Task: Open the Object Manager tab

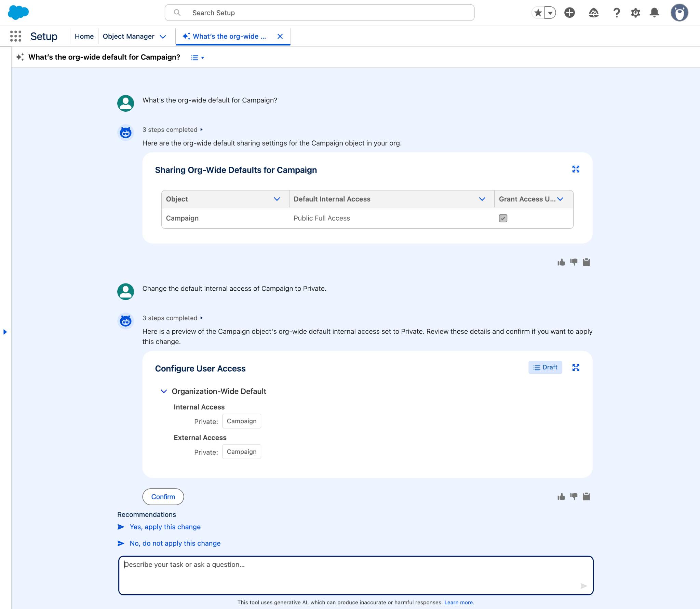Action: click(x=129, y=36)
